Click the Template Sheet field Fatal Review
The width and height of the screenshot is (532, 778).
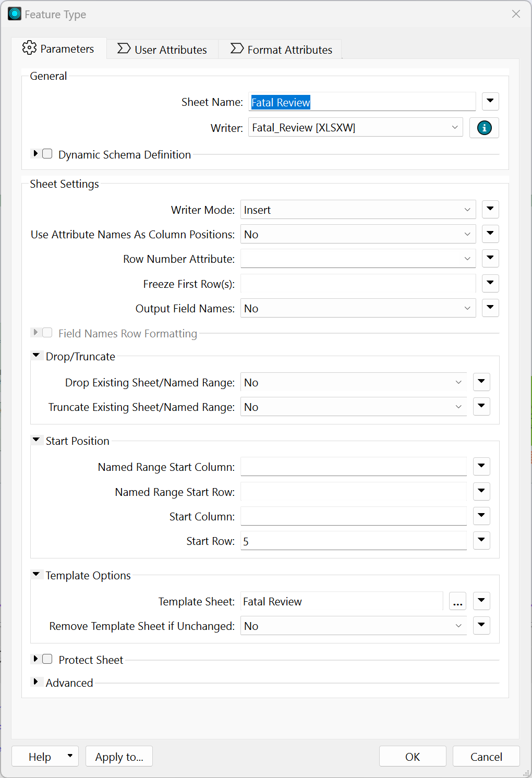[342, 601]
